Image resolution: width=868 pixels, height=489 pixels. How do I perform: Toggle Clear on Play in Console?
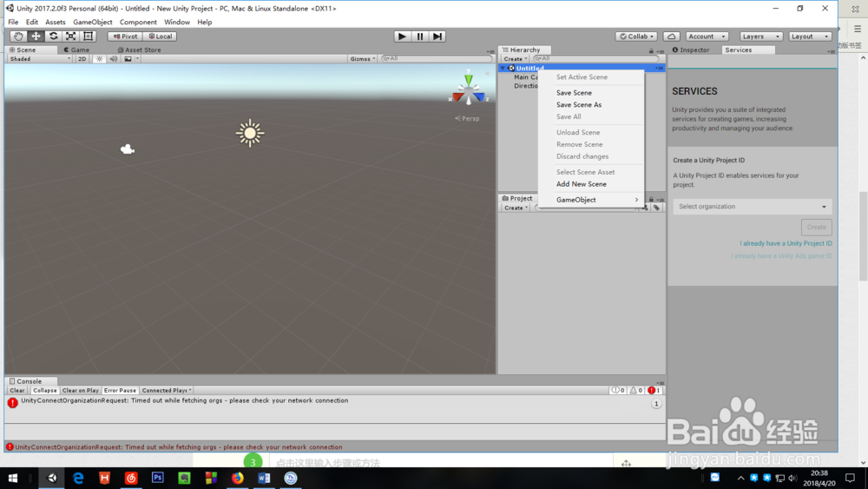[x=80, y=391]
